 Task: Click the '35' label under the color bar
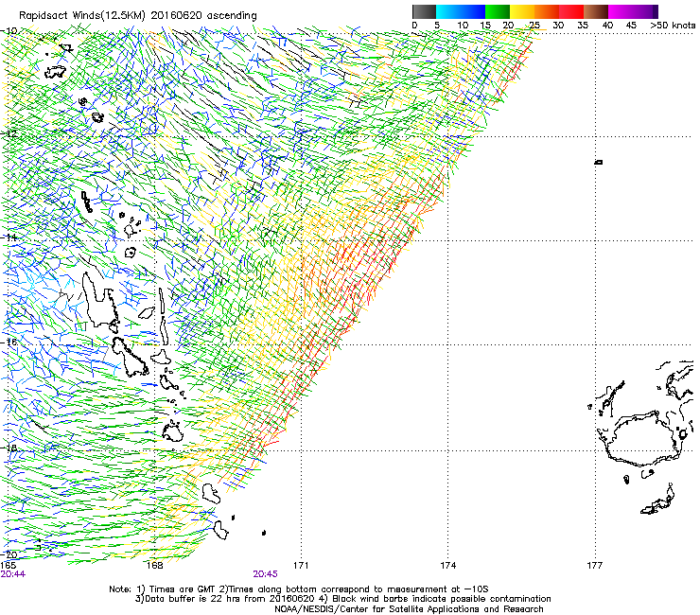coord(583,25)
